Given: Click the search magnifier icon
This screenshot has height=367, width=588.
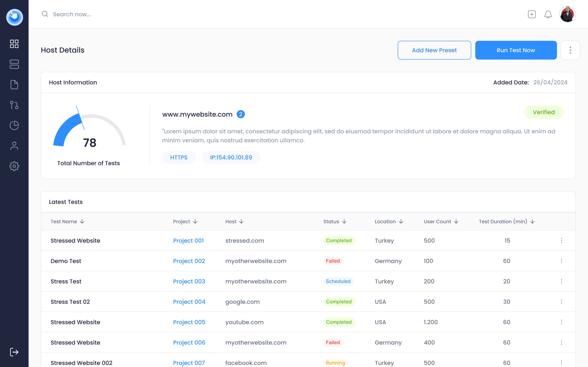Looking at the screenshot, I should pyautogui.click(x=45, y=14).
